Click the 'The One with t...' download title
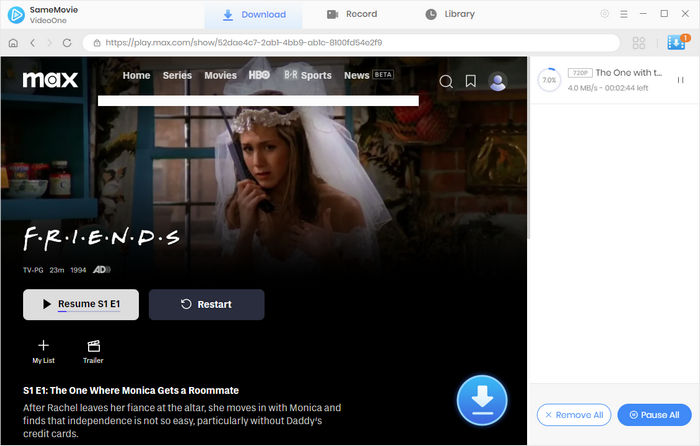 (629, 73)
